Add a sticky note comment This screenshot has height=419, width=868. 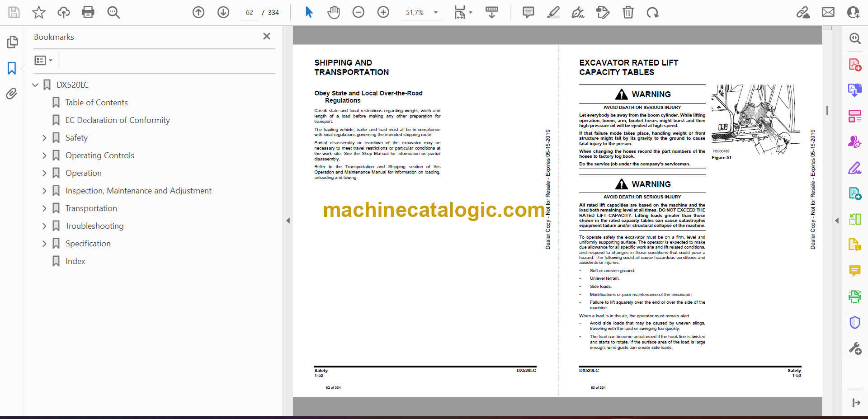(528, 12)
